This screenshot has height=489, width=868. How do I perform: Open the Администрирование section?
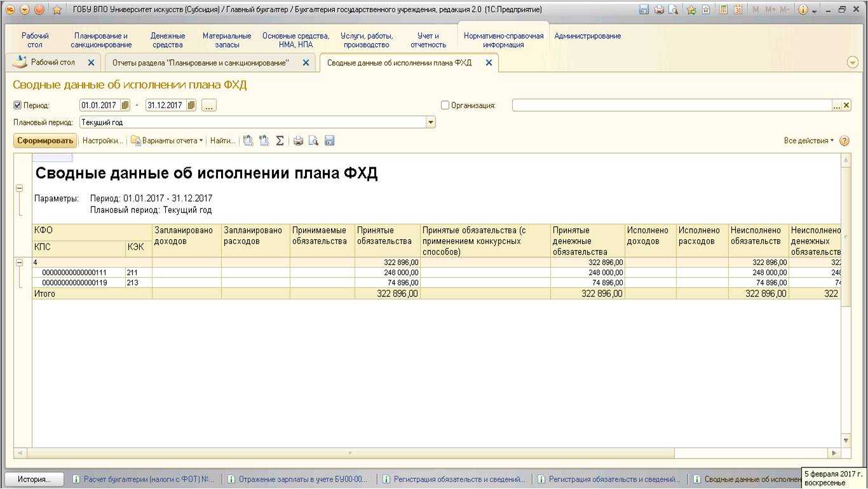tap(588, 36)
